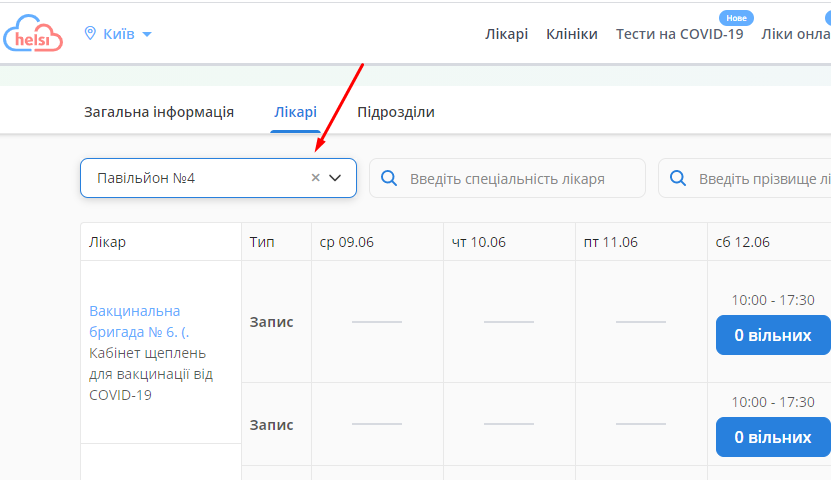The image size is (831, 480).
Task: Click the lower 0 вільних button for сб 12.06
Action: click(773, 437)
